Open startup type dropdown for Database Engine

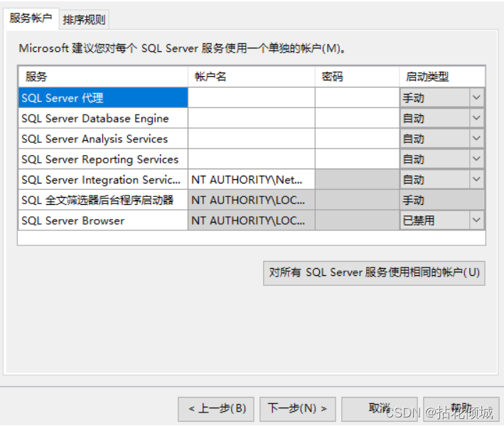tap(476, 118)
